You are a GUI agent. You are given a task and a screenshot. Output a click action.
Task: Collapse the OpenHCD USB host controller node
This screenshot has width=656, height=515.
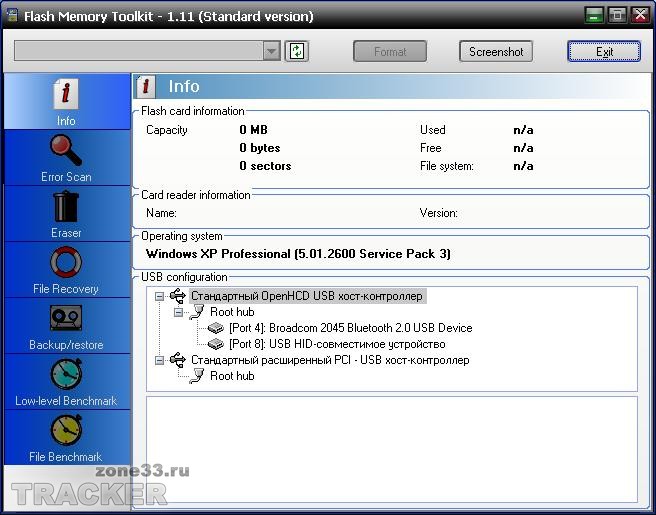click(x=159, y=296)
